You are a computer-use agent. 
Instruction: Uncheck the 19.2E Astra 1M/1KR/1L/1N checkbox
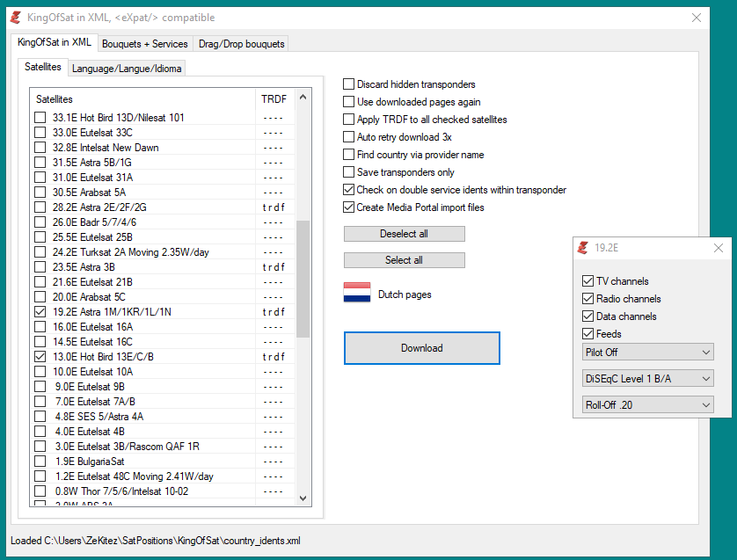[x=40, y=311]
